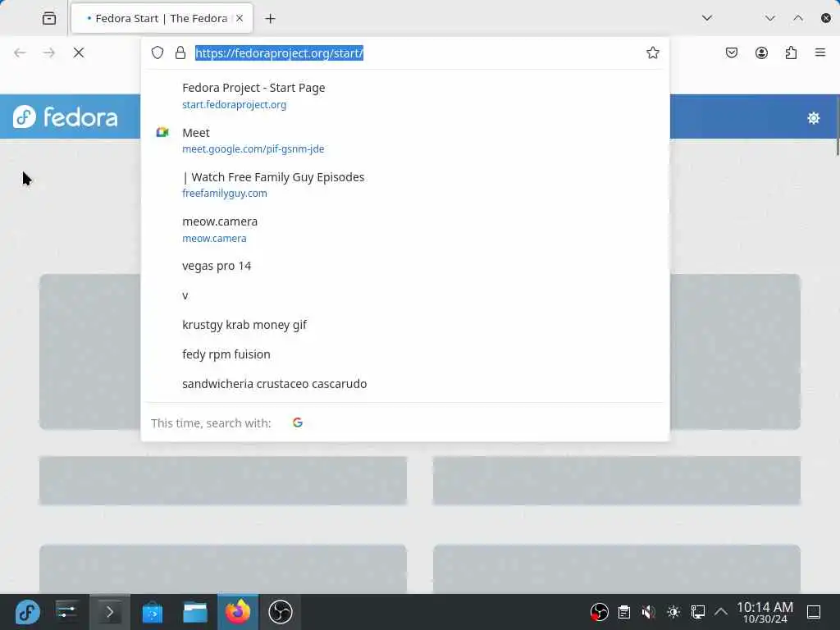Click the selected URL in the address bar
This screenshot has width=840, height=630.
point(279,53)
